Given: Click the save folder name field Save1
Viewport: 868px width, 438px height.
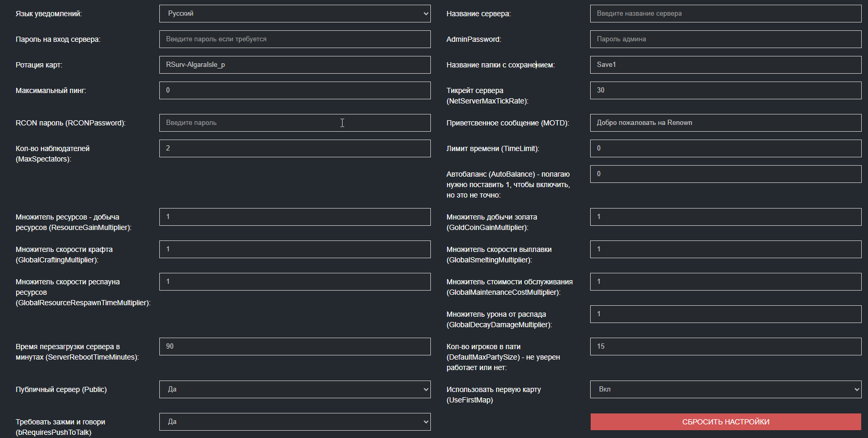Looking at the screenshot, I should point(725,65).
